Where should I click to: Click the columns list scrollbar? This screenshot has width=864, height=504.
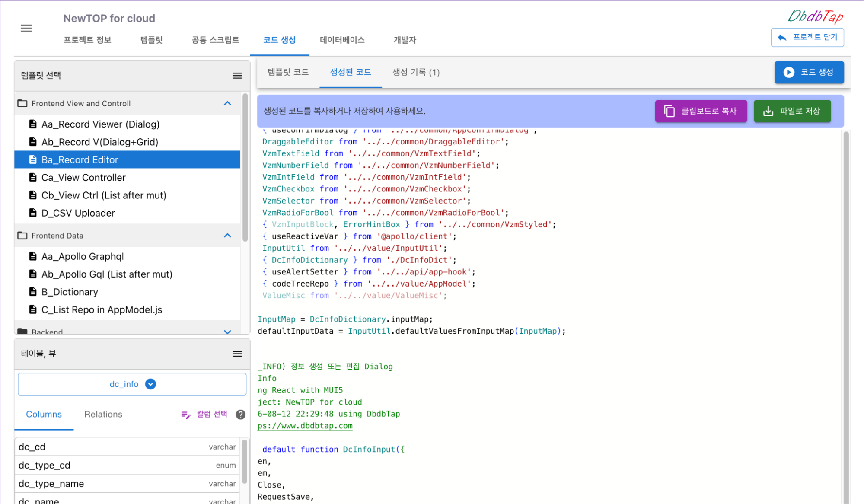[245, 462]
